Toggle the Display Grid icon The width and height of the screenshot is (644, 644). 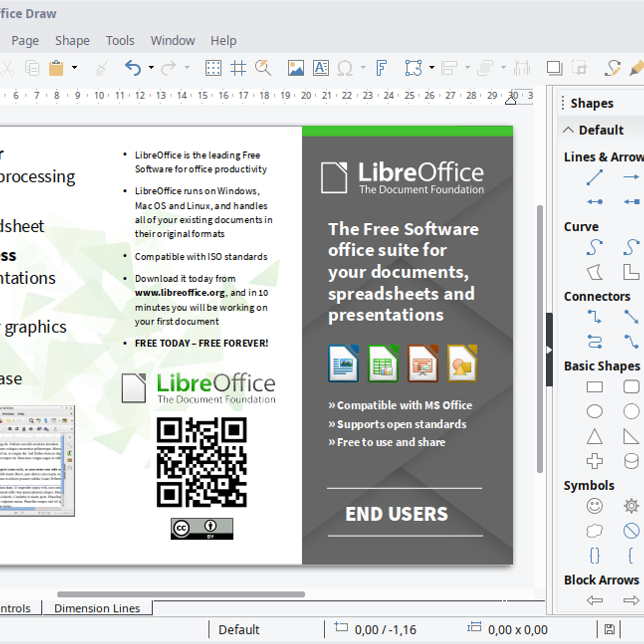point(213,68)
